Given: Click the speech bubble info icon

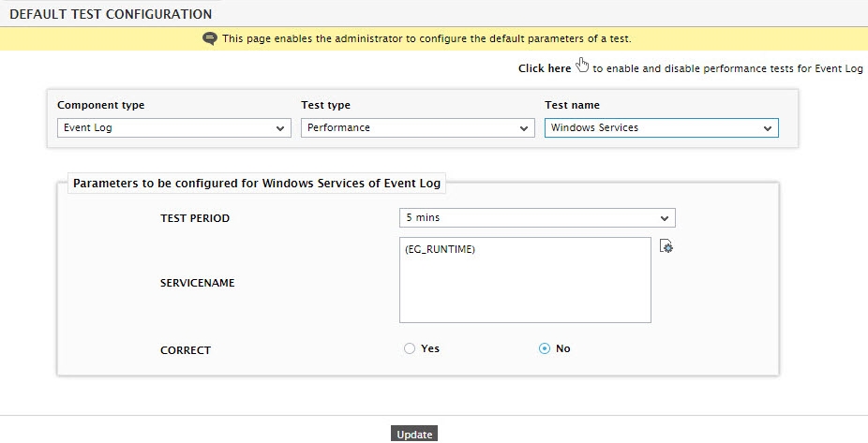Looking at the screenshot, I should (x=210, y=38).
